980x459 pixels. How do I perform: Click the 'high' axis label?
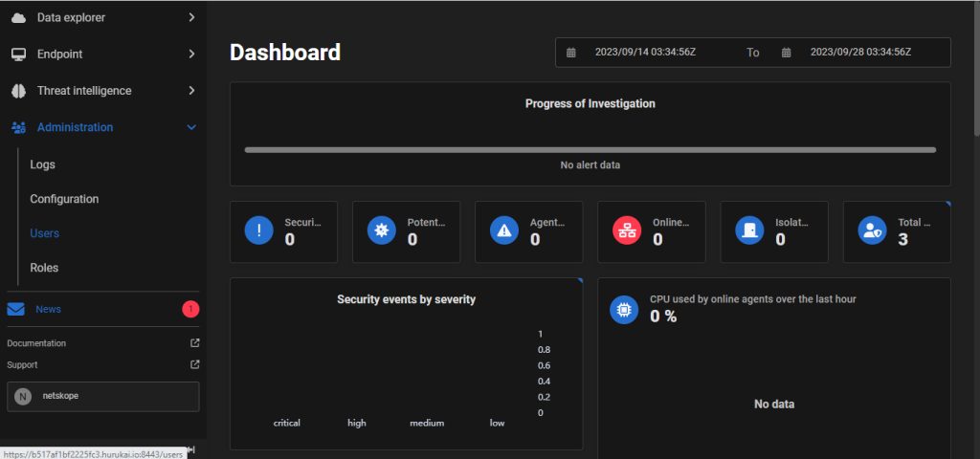pyautogui.click(x=357, y=423)
